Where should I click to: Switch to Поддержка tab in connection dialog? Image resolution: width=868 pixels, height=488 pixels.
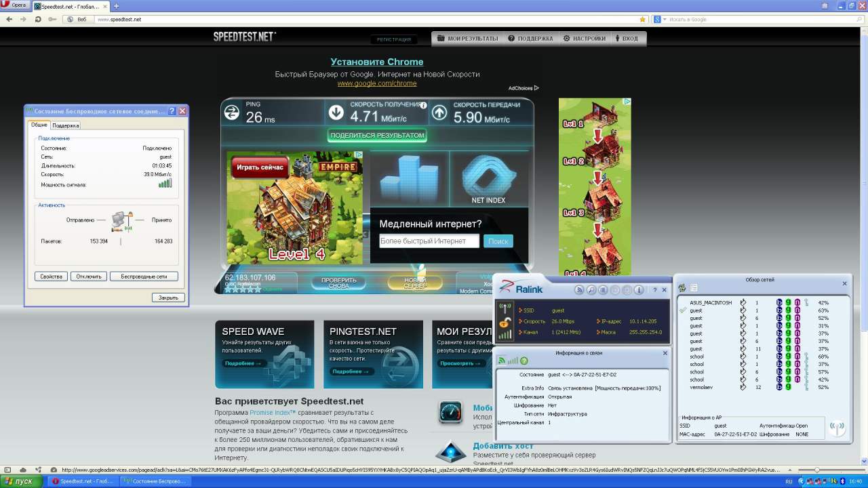click(66, 125)
